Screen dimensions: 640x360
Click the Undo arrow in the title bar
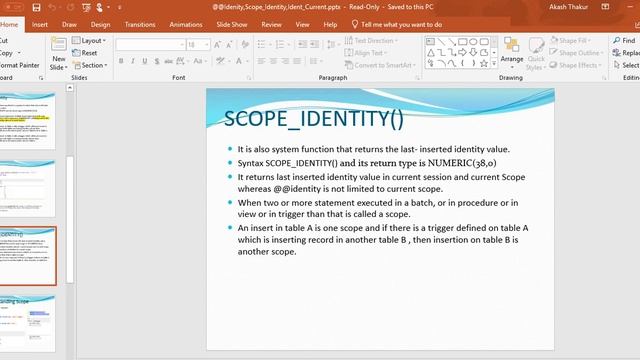point(52,7)
